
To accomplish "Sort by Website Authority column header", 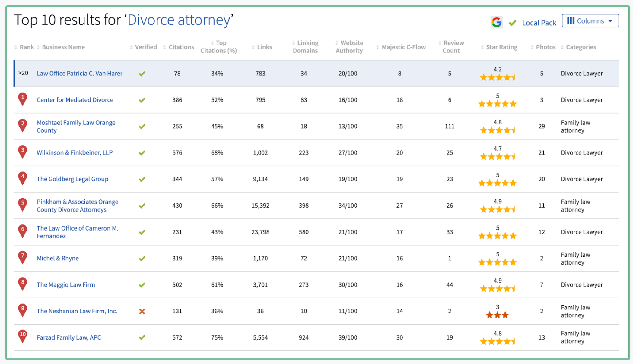I will pyautogui.click(x=349, y=47).
